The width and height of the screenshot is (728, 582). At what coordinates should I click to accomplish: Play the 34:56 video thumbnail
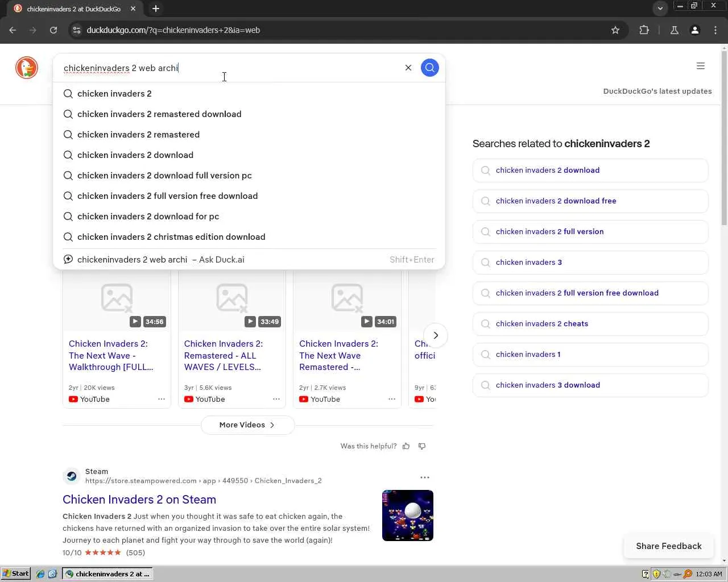(x=117, y=300)
